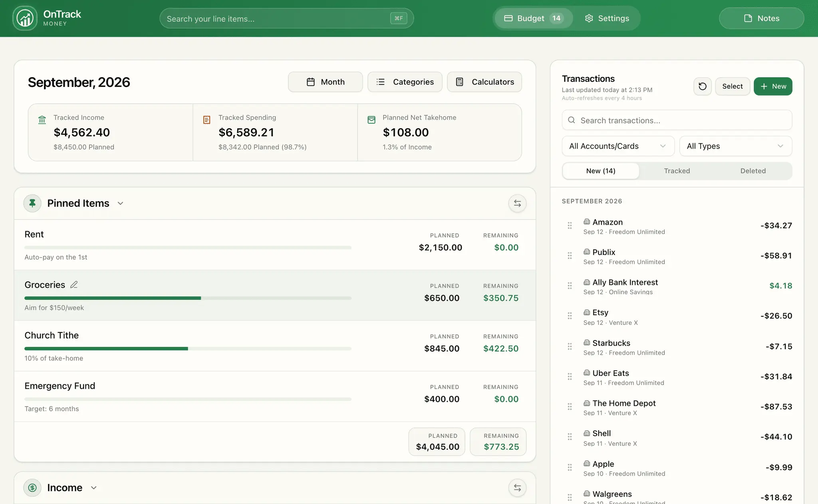Screen dimensions: 818x504
Task: Open the Notes panel button
Action: 761,18
